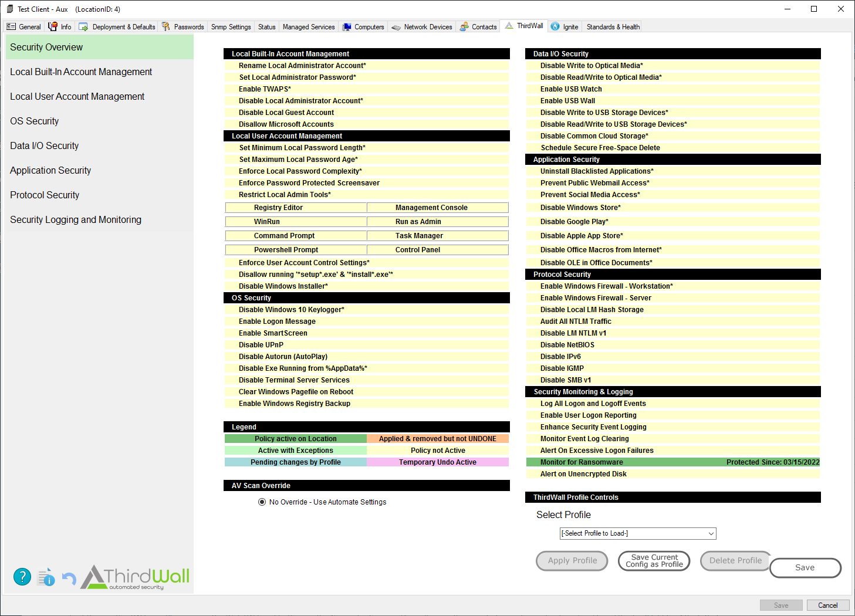Screen dimensions: 855x616
Task: Click 'Disable Local Guest Account' policy
Action: [367, 113]
